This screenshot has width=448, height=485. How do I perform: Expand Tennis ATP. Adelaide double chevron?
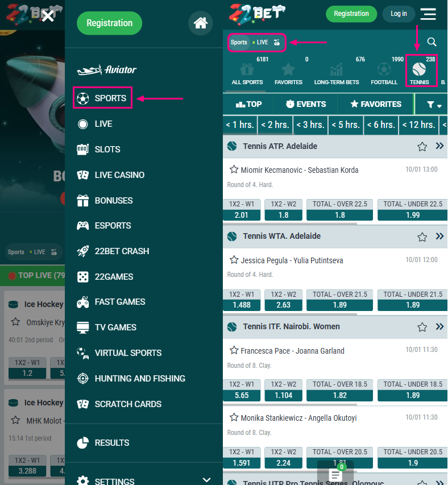point(439,146)
